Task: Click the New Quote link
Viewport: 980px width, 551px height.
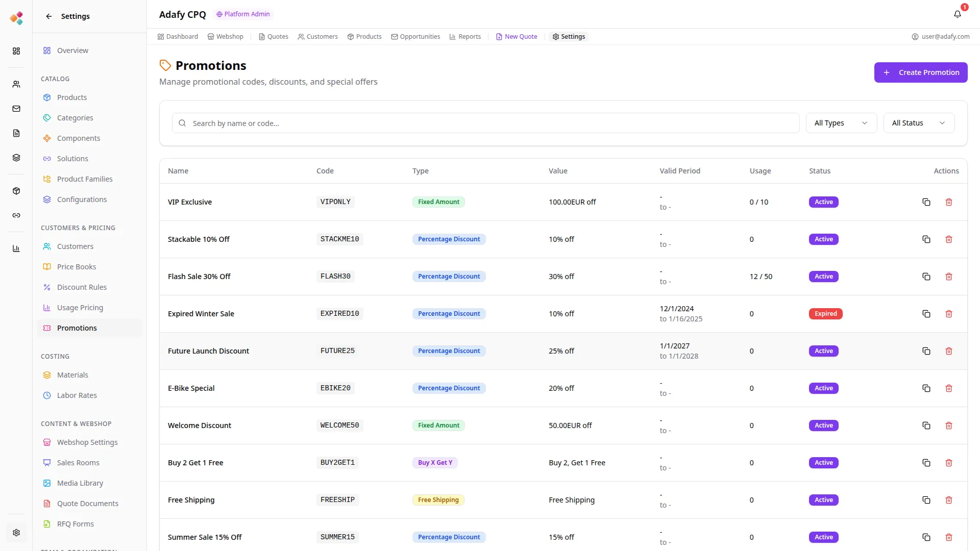Action: click(x=517, y=37)
